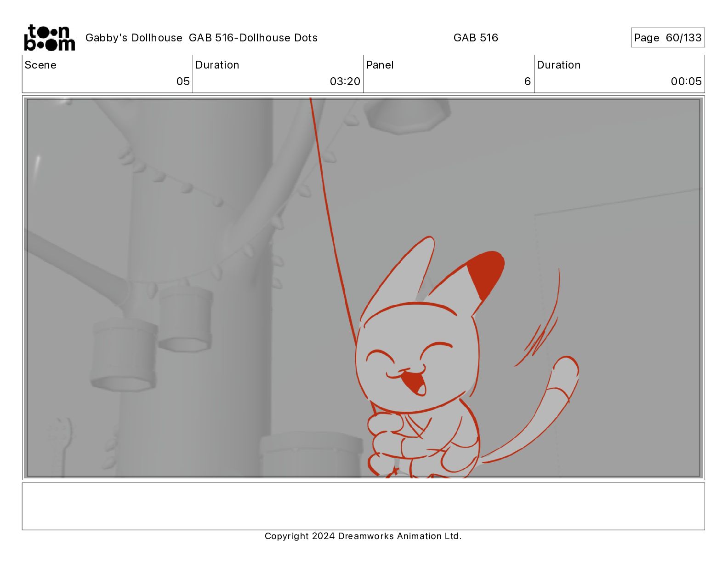This screenshot has height=563, width=728.
Task: Click the 'Scene' label
Action: click(x=40, y=65)
